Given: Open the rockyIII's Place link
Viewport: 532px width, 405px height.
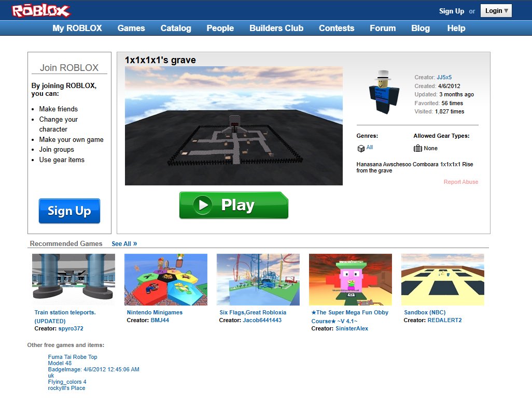Looking at the screenshot, I should (x=66, y=388).
